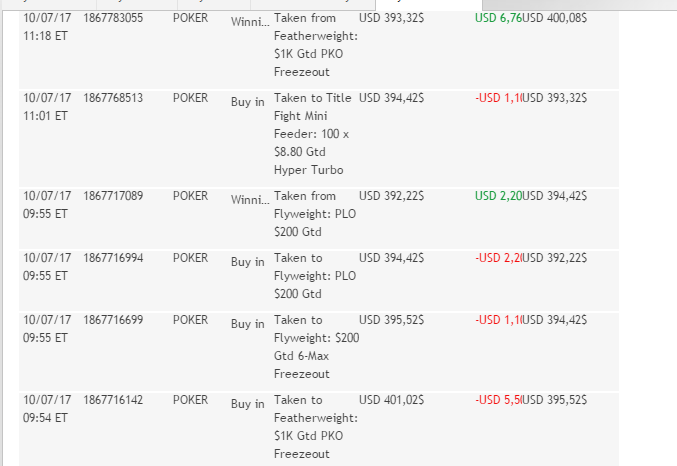Click the red -USD 5,5 amount

[498, 400]
